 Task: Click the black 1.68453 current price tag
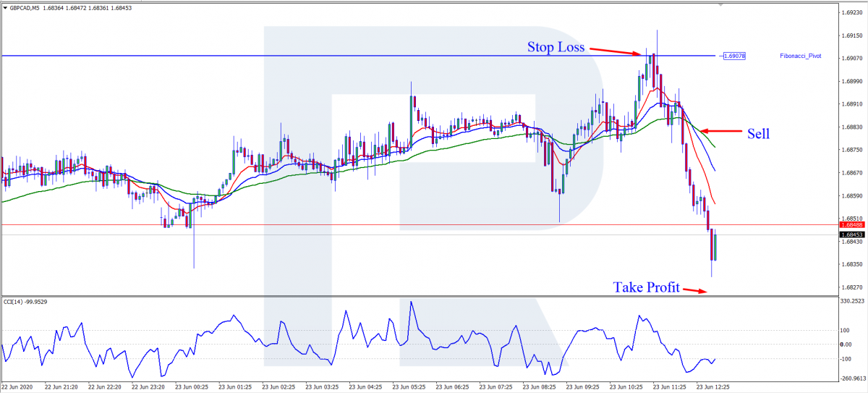click(x=852, y=235)
